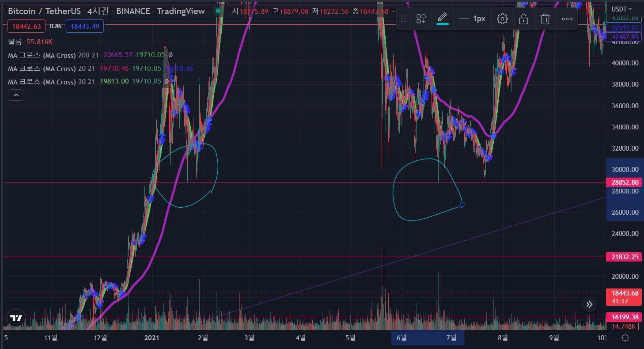Collapse the indicator legend with the arrow
644x349 pixels.
[x=16, y=95]
